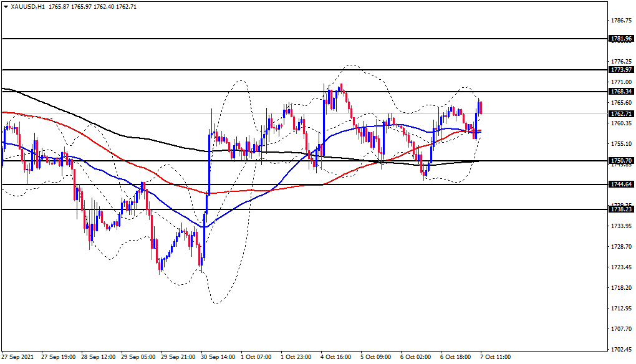Click the 1712.95 price axis value
The image size is (636, 364).
click(x=622, y=309)
